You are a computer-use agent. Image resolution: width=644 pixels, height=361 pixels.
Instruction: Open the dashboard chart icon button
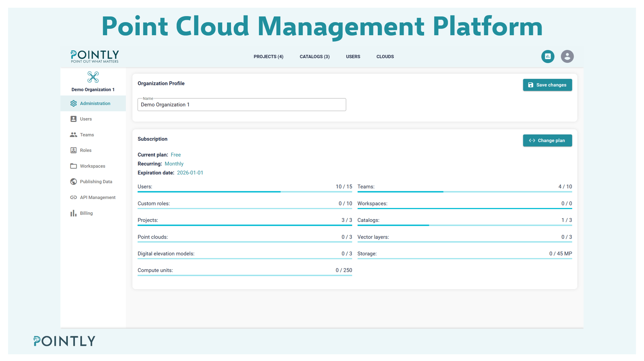[548, 56]
